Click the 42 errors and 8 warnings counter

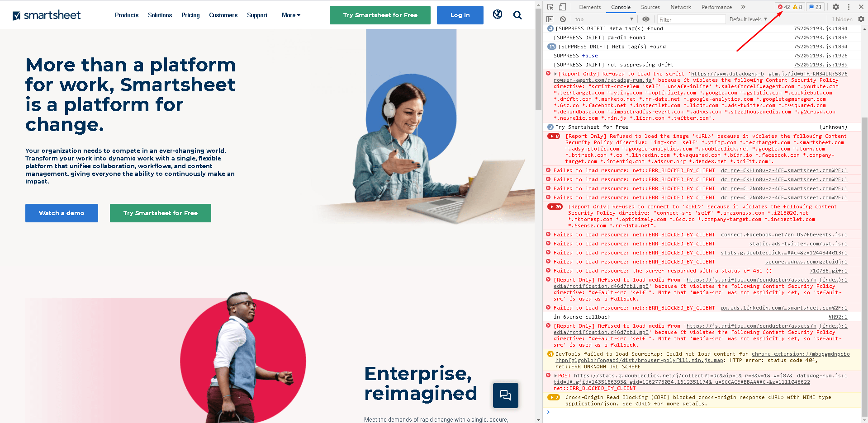pos(790,7)
